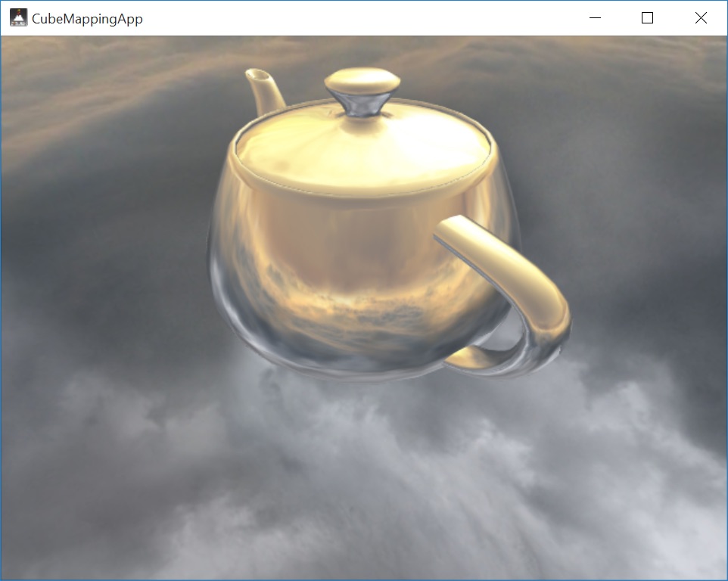Maximize the CubeMappingApp window
This screenshot has width=728, height=581.
click(x=647, y=17)
